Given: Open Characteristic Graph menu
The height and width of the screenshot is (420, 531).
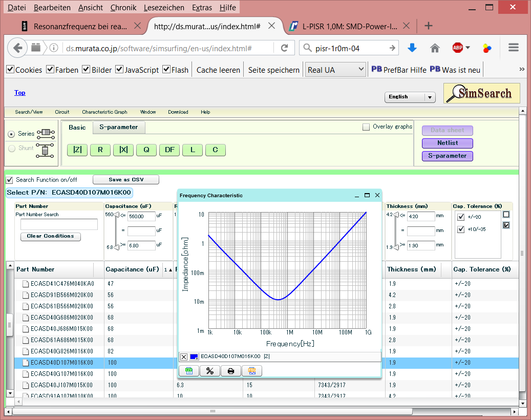Looking at the screenshot, I should (104, 112).
